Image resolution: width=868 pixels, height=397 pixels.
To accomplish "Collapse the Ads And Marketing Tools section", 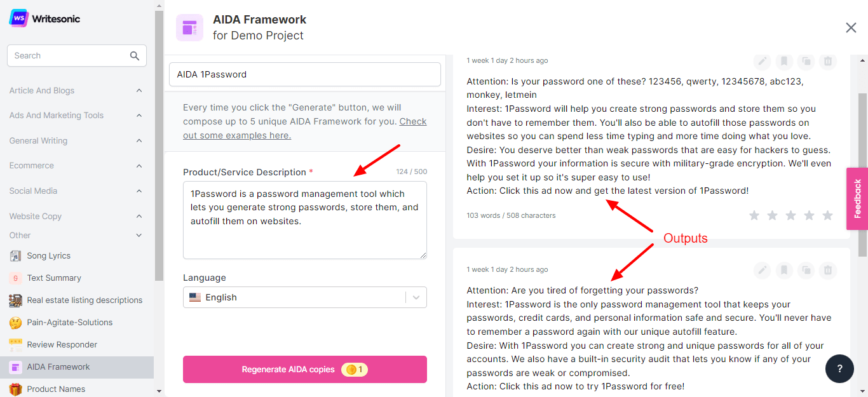I will click(139, 116).
